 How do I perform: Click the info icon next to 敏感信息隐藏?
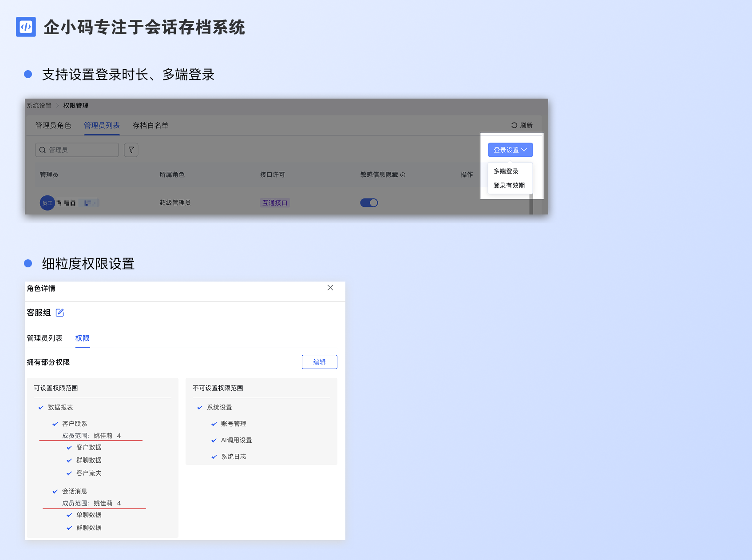click(403, 175)
